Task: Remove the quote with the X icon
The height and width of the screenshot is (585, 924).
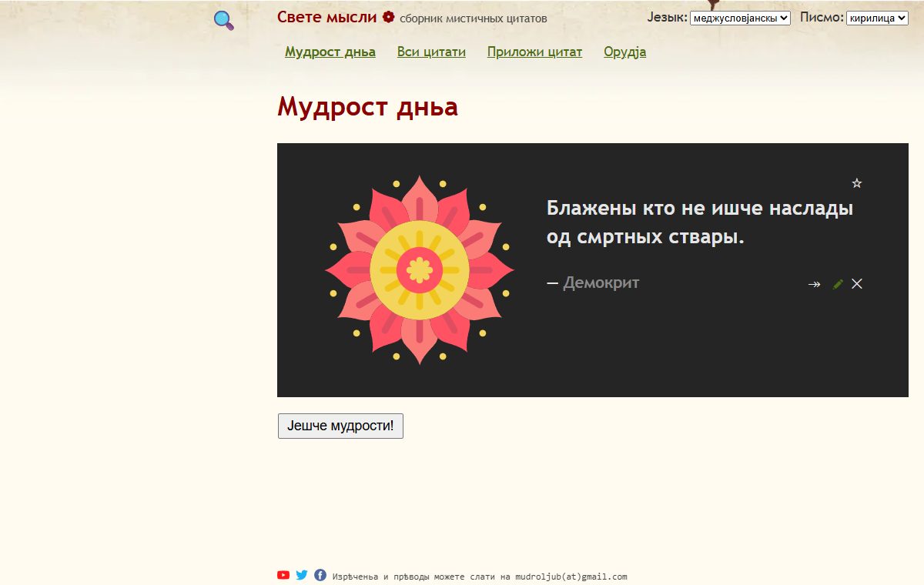Action: pos(857,284)
